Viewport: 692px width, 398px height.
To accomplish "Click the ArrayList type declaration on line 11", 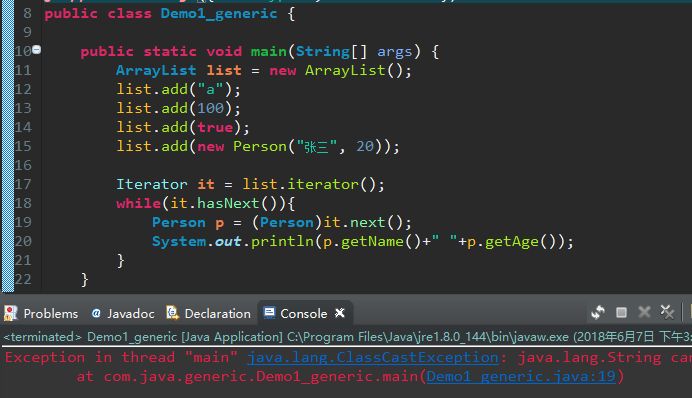I will click(156, 71).
